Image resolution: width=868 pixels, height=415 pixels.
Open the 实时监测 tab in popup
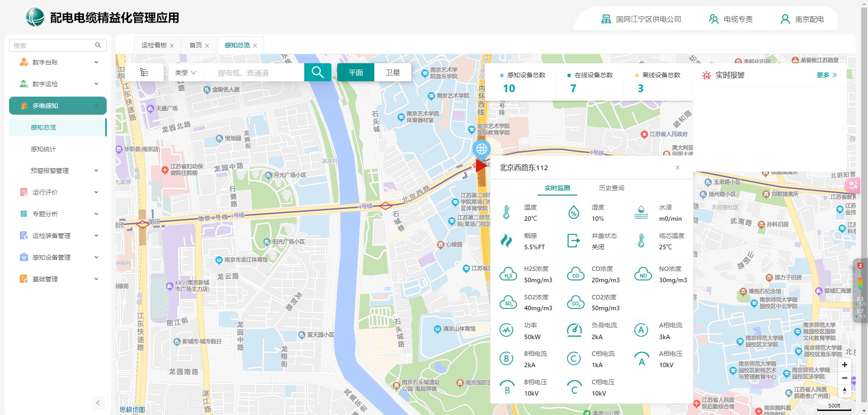click(x=557, y=188)
